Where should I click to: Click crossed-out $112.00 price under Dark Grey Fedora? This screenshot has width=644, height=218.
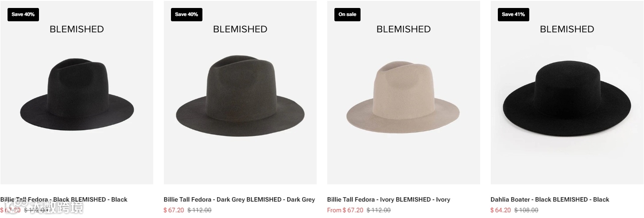tap(199, 210)
